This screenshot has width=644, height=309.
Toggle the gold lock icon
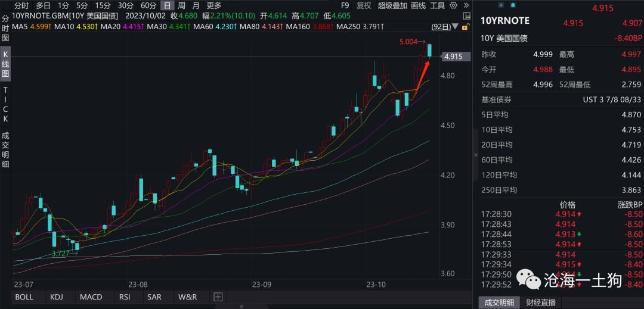465,27
